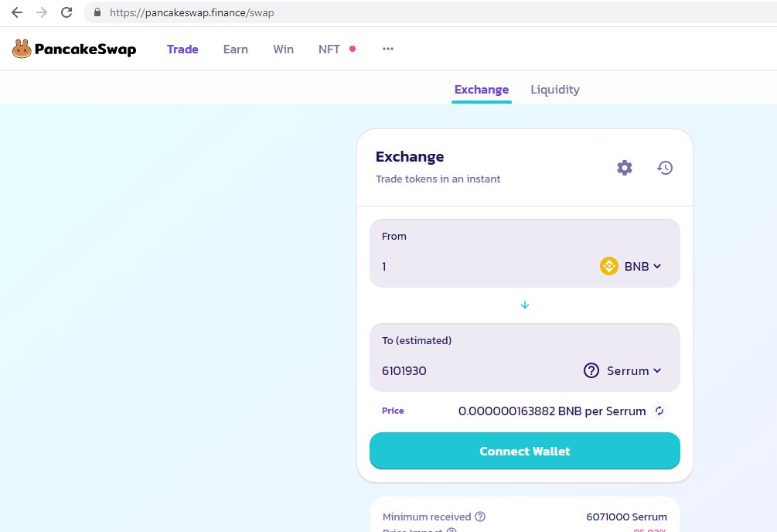This screenshot has width=777, height=532.
Task: Click the padlock site security icon
Action: pos(97,12)
